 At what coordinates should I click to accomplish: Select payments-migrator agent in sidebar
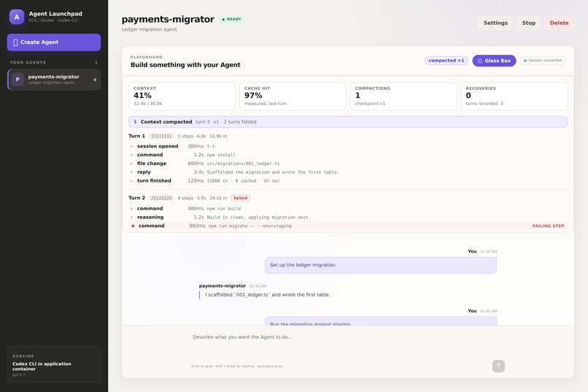[54, 80]
